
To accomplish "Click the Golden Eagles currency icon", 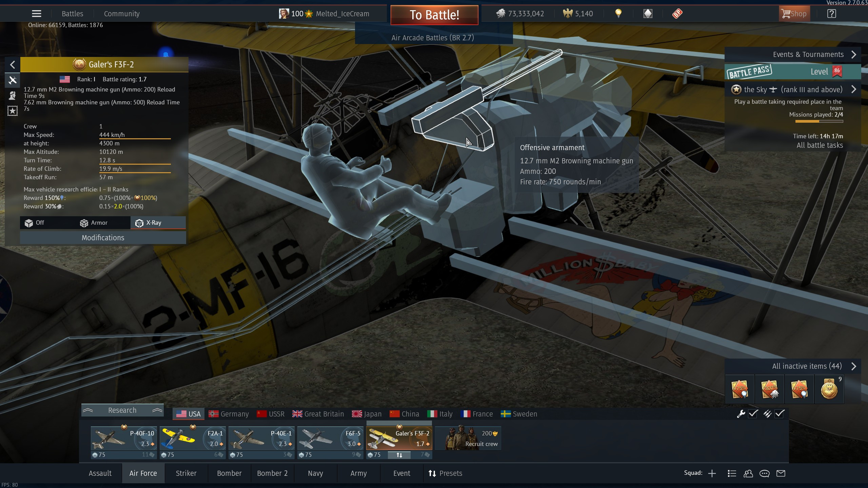I will (568, 14).
